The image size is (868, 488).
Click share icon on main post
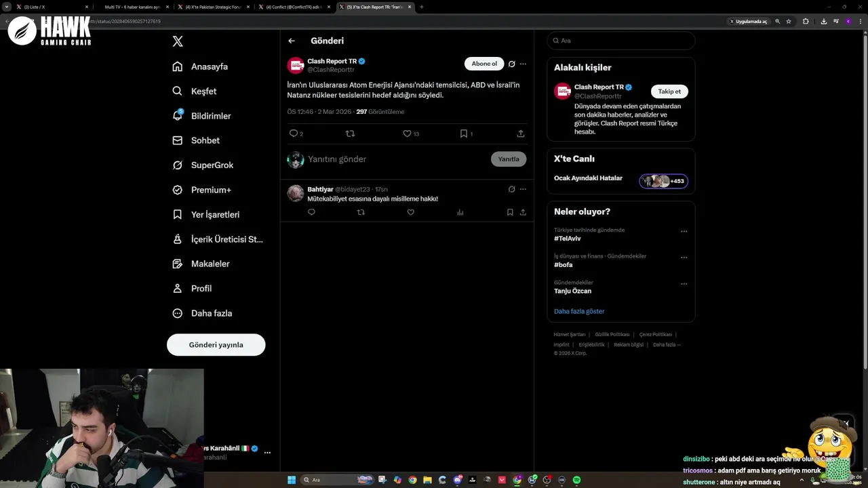click(x=521, y=134)
